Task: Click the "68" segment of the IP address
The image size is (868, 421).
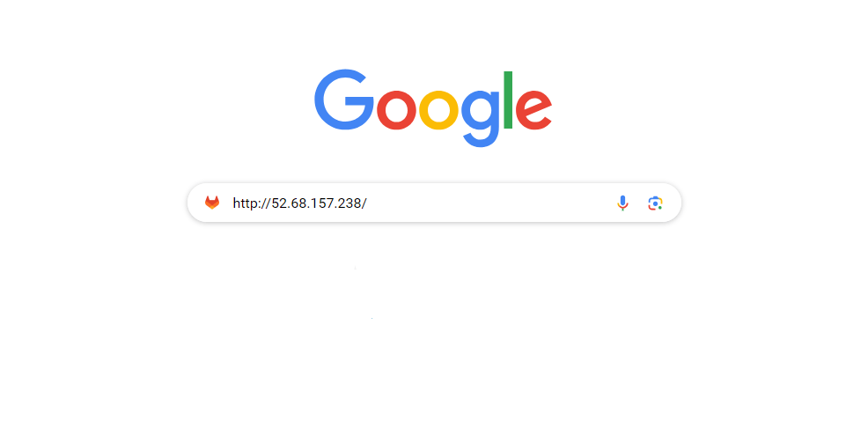Action: click(x=300, y=203)
